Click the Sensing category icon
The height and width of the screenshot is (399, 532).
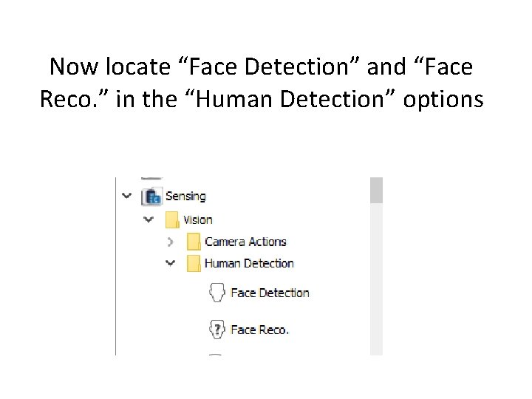pyautogui.click(x=152, y=197)
